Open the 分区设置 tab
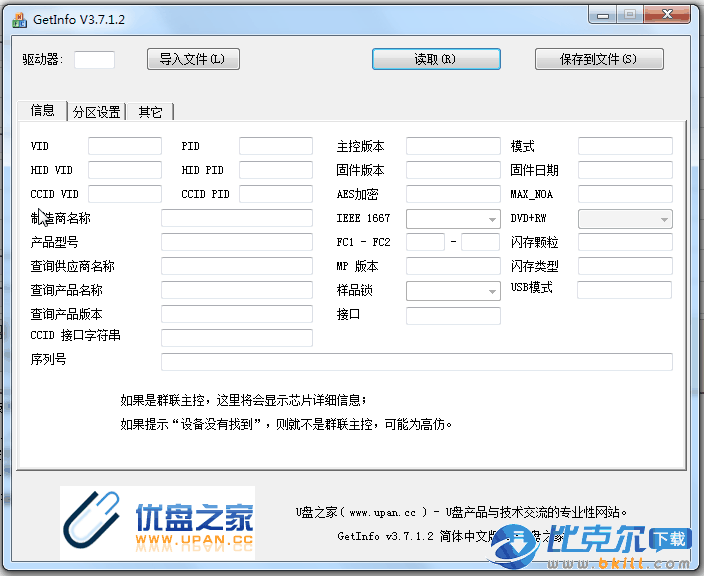The height and width of the screenshot is (576, 704). [97, 112]
